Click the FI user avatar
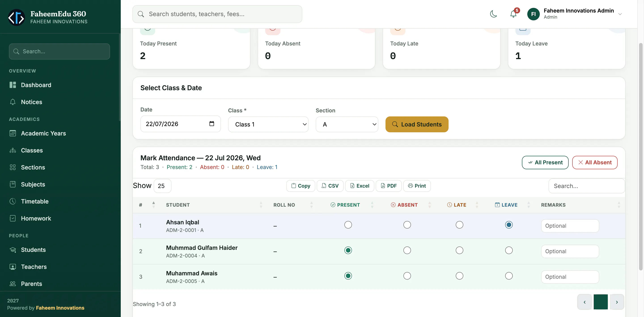The image size is (644, 317). [533, 14]
